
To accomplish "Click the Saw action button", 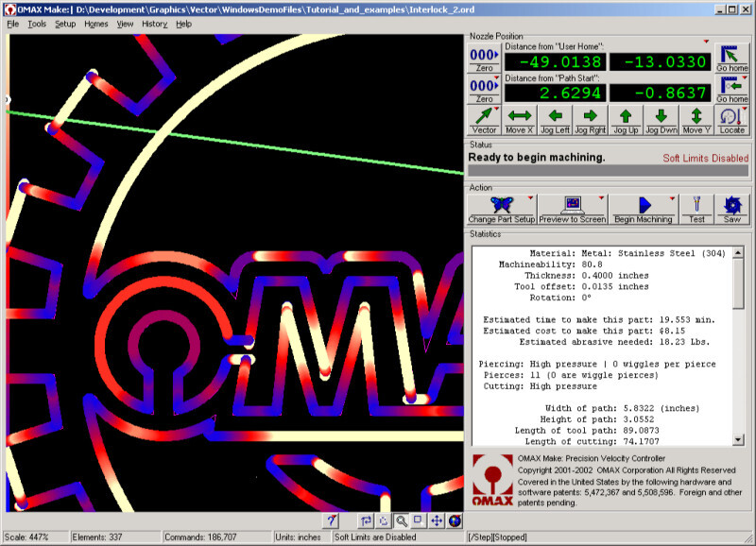I will click(x=731, y=209).
